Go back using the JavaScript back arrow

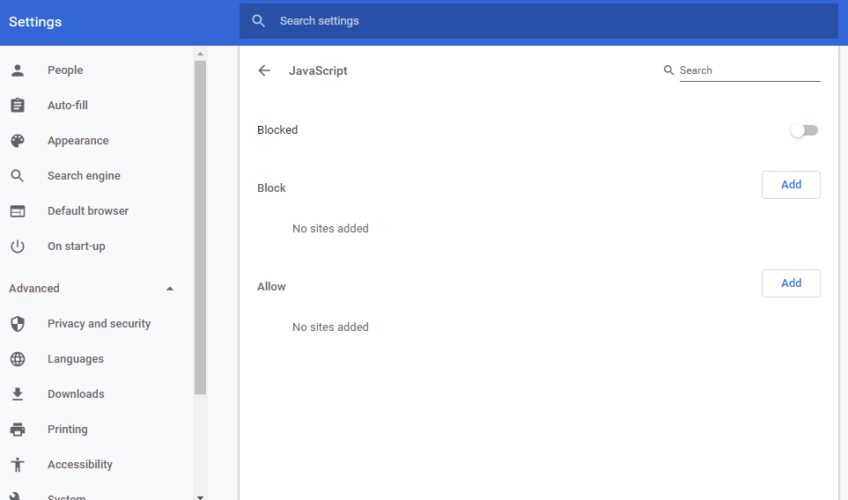pos(264,71)
